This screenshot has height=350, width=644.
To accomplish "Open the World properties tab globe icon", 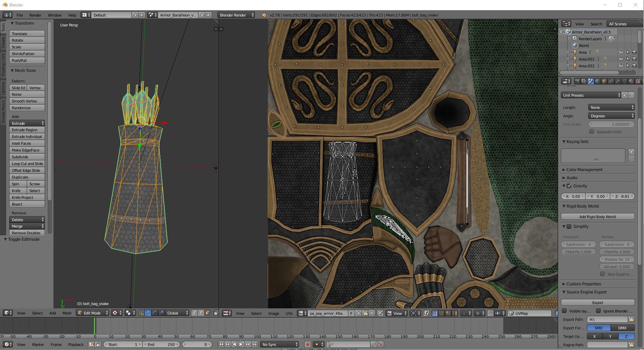I will (x=597, y=81).
